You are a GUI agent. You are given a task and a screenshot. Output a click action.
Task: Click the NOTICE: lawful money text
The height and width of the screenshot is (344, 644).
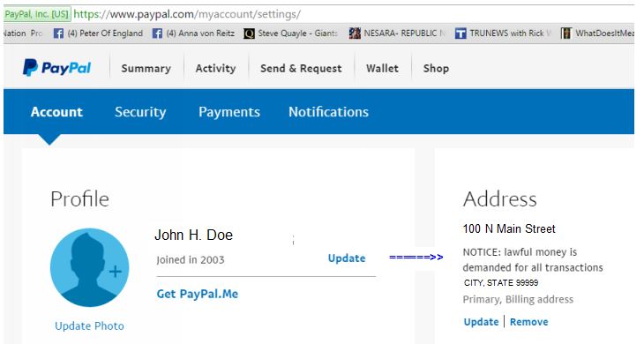click(x=533, y=260)
